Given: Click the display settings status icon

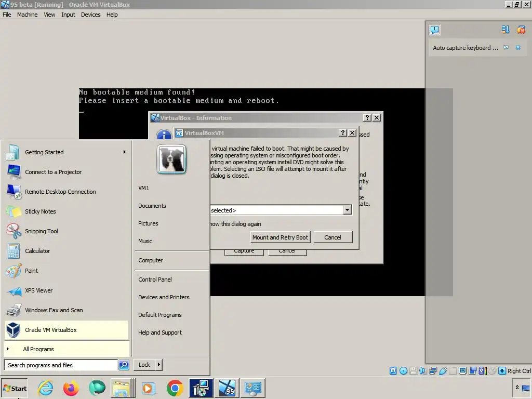Looking at the screenshot, I should 462,371.
